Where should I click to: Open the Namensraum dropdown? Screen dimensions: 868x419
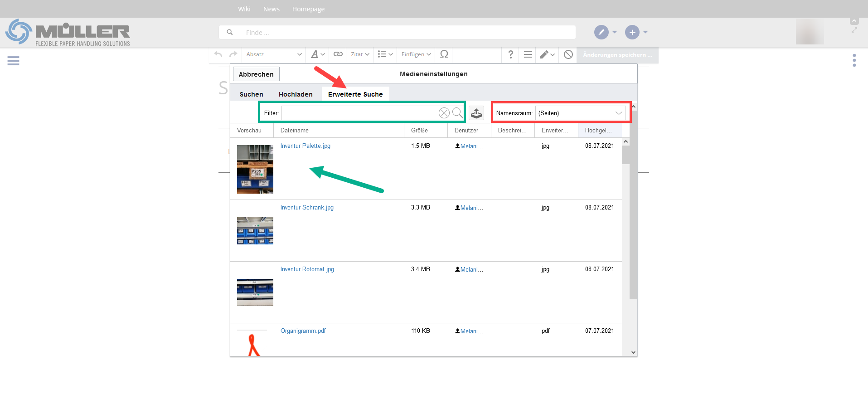(580, 113)
